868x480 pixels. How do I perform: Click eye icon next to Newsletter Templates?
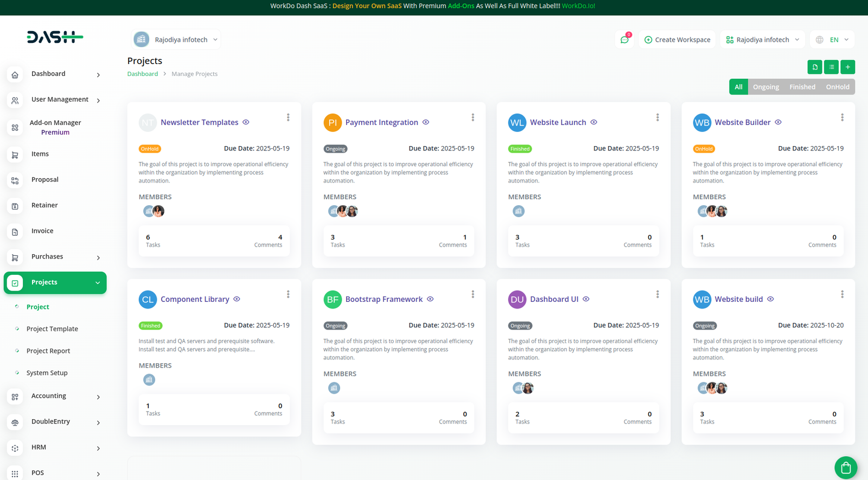[246, 122]
